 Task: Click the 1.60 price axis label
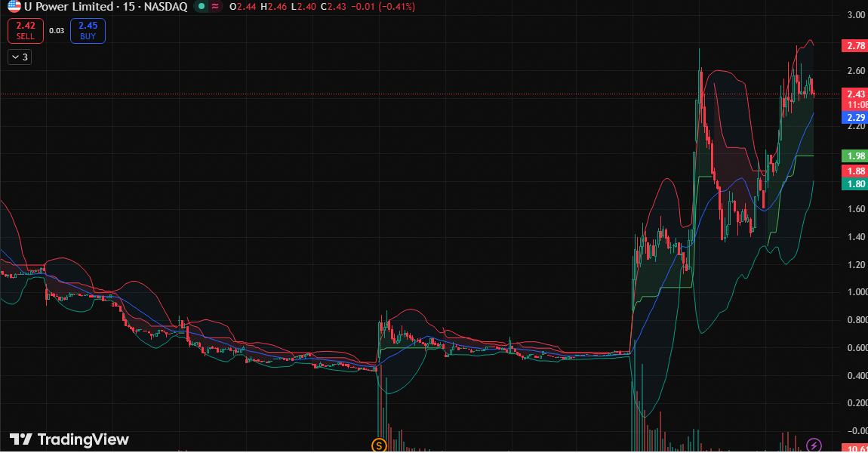click(857, 209)
